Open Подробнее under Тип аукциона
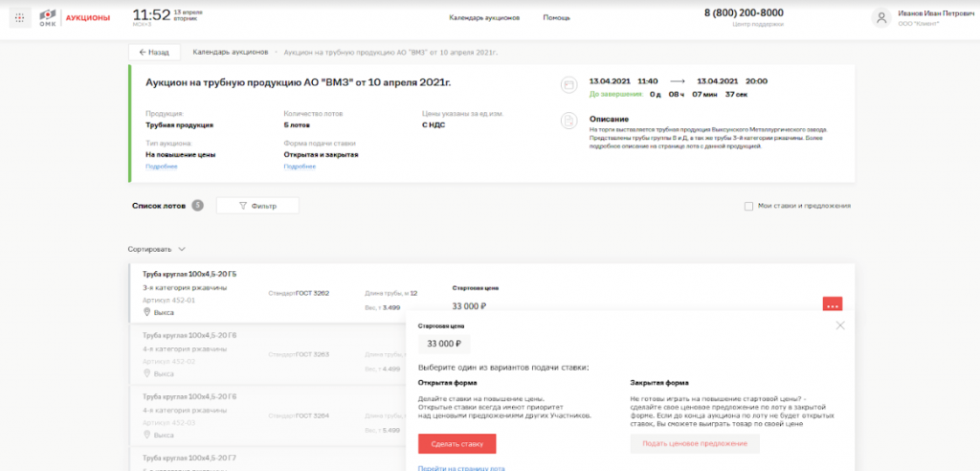 point(161,167)
